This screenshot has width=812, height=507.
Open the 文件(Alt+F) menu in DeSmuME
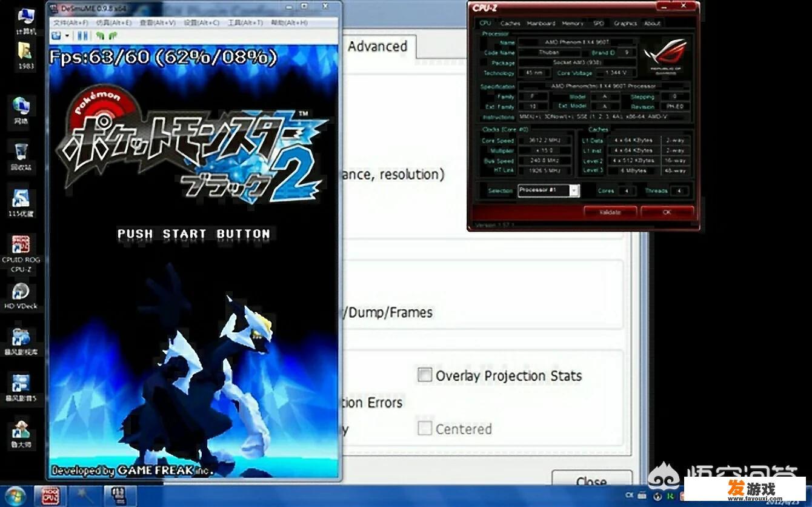(72, 23)
